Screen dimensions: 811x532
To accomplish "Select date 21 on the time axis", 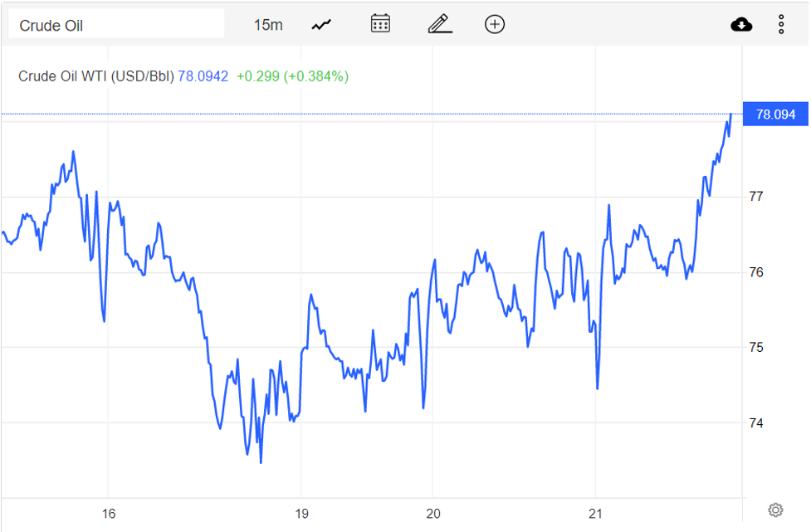I will coord(595,514).
